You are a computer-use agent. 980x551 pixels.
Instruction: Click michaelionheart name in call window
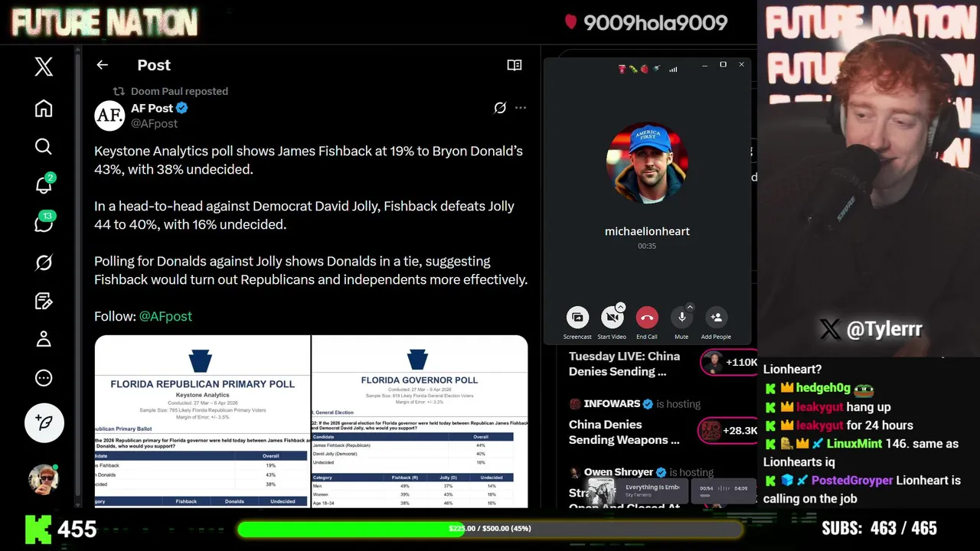click(x=647, y=231)
